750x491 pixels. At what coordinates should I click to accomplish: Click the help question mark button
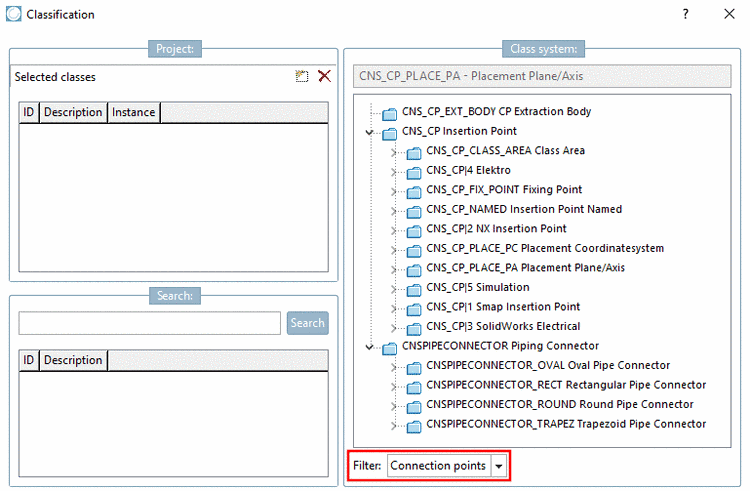[685, 14]
